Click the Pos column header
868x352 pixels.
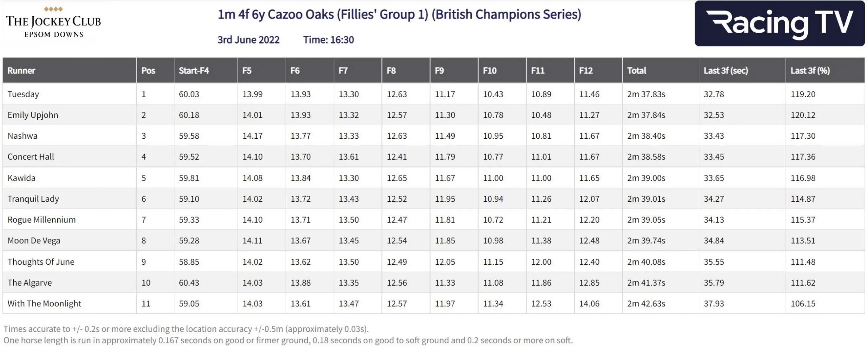(x=148, y=71)
